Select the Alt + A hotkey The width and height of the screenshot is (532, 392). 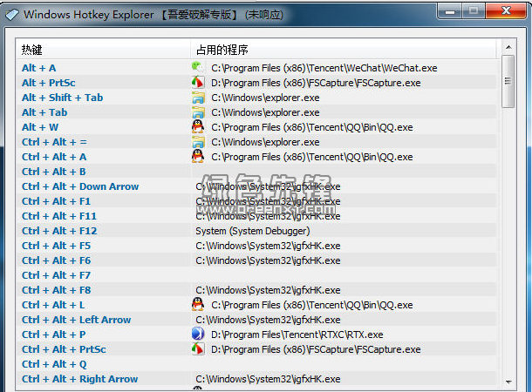[x=38, y=68]
